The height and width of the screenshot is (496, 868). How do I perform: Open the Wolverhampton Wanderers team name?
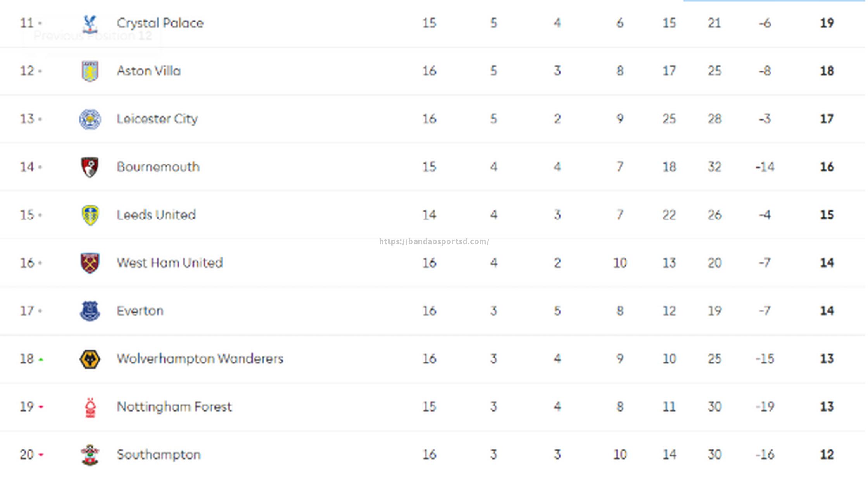coord(200,359)
